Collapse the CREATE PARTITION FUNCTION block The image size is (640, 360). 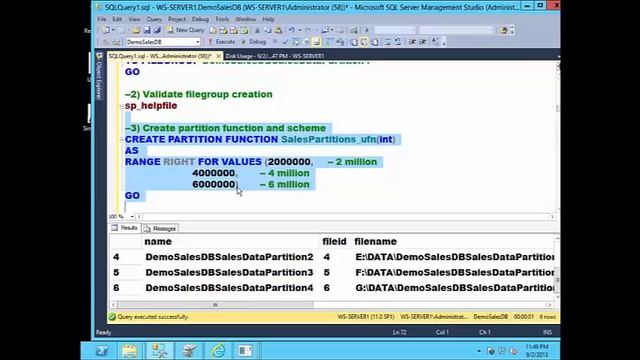click(x=121, y=140)
